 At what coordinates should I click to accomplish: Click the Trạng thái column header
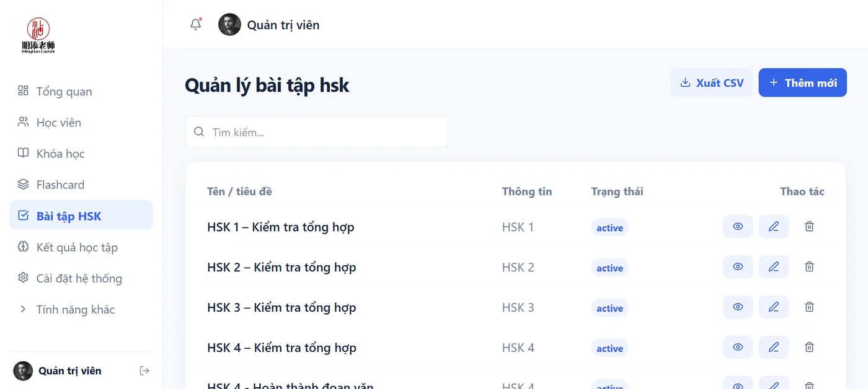click(617, 191)
